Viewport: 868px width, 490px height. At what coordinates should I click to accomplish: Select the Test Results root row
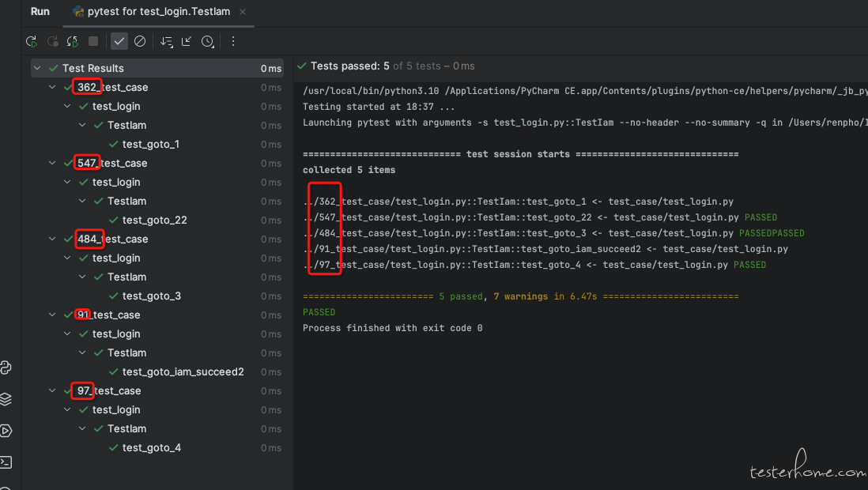(x=157, y=68)
